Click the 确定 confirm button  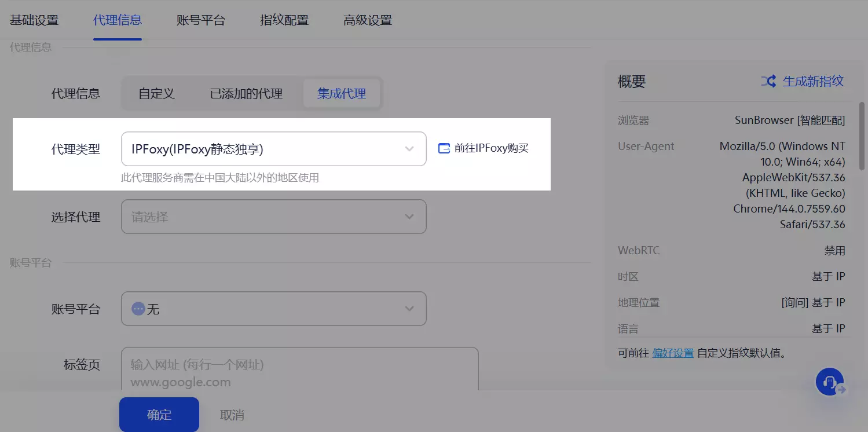(159, 415)
